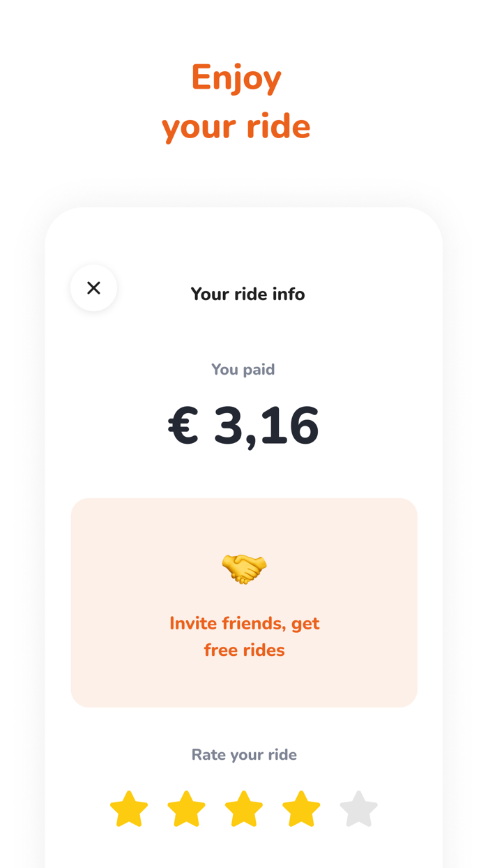Select the second yellow star
The width and height of the screenshot is (488, 868).
click(186, 808)
